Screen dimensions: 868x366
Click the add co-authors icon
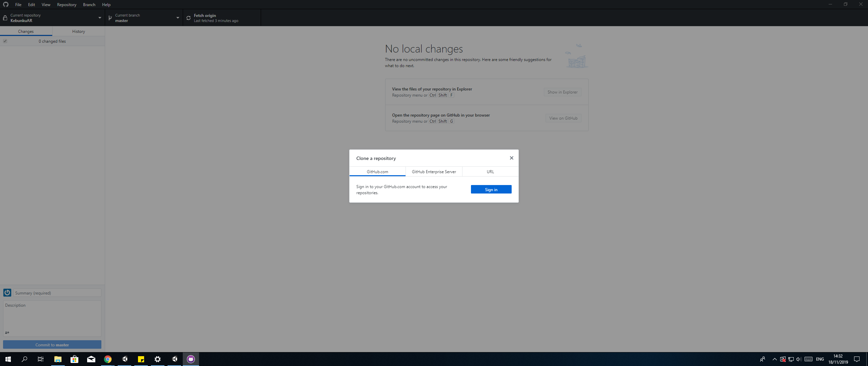[x=7, y=332]
